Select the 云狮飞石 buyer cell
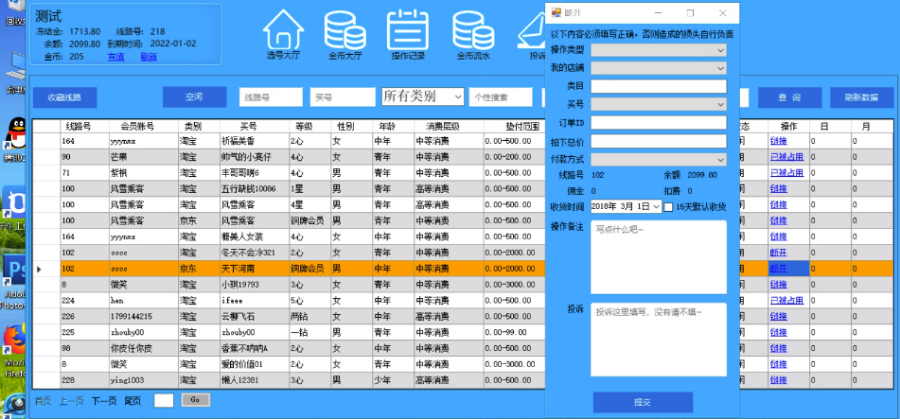The width and height of the screenshot is (900, 419). pyautogui.click(x=254, y=316)
